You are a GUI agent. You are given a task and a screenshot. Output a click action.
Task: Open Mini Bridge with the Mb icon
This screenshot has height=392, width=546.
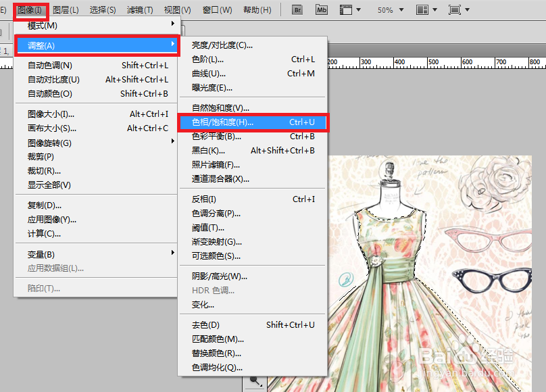click(321, 10)
